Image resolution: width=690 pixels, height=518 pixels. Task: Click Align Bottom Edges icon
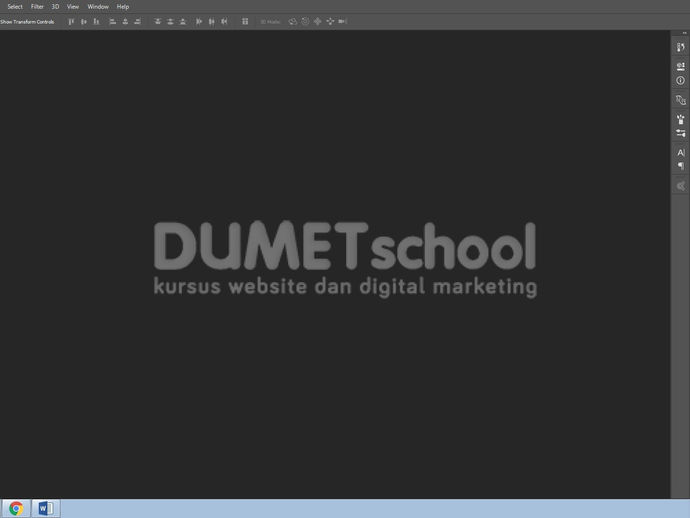[x=96, y=22]
